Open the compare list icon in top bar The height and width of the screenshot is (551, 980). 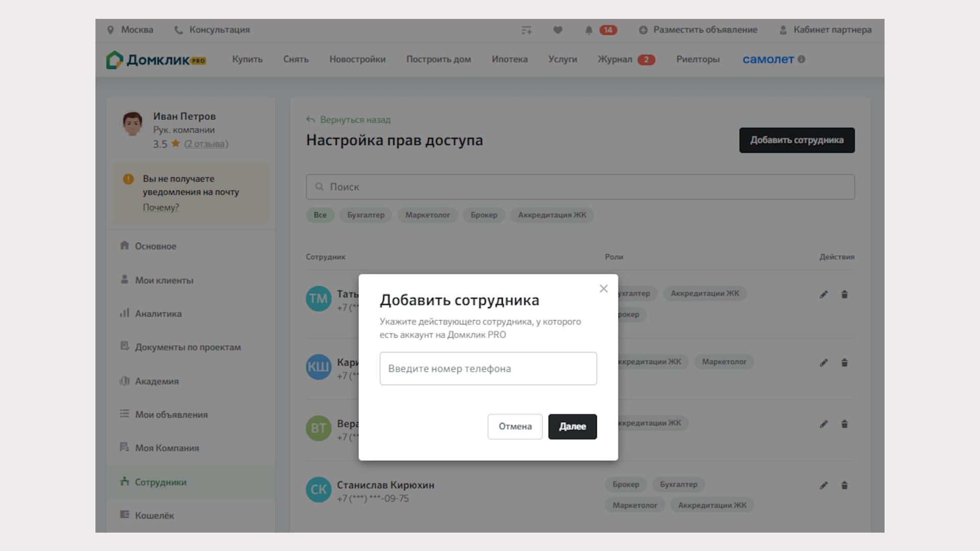click(x=526, y=31)
